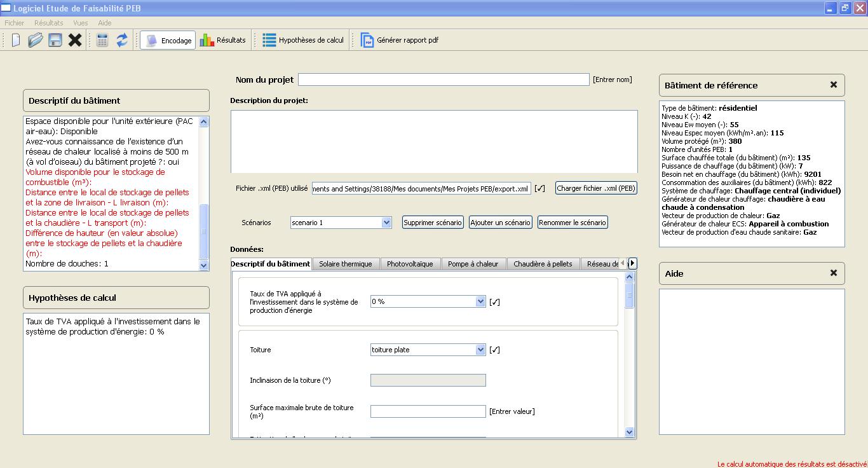Viewport: 868px width, 468px height.
Task: Click Renommer le scénario button
Action: click(573, 223)
